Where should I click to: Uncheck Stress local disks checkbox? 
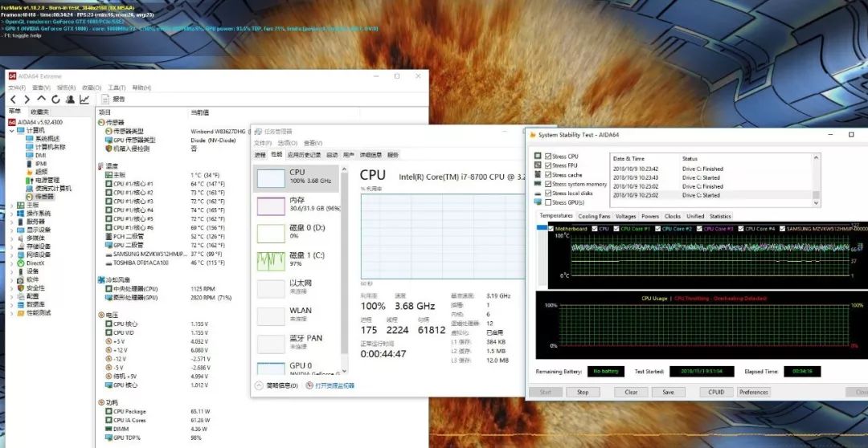pos(548,193)
